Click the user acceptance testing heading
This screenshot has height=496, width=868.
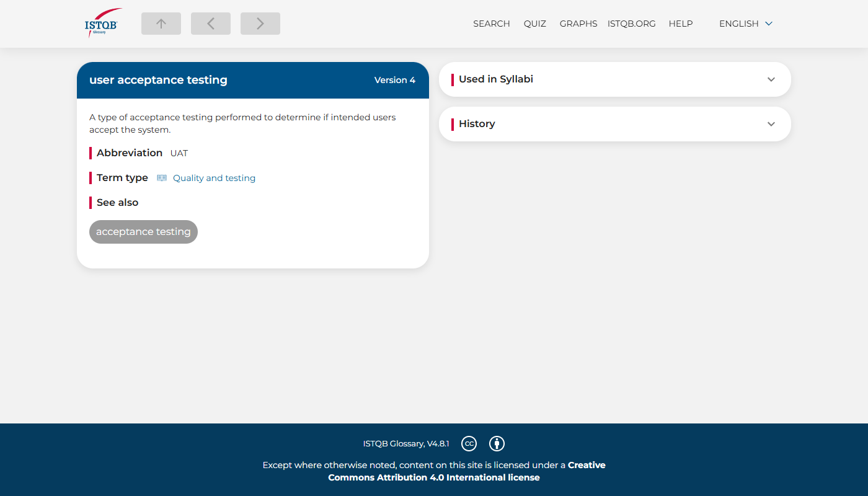pos(158,80)
